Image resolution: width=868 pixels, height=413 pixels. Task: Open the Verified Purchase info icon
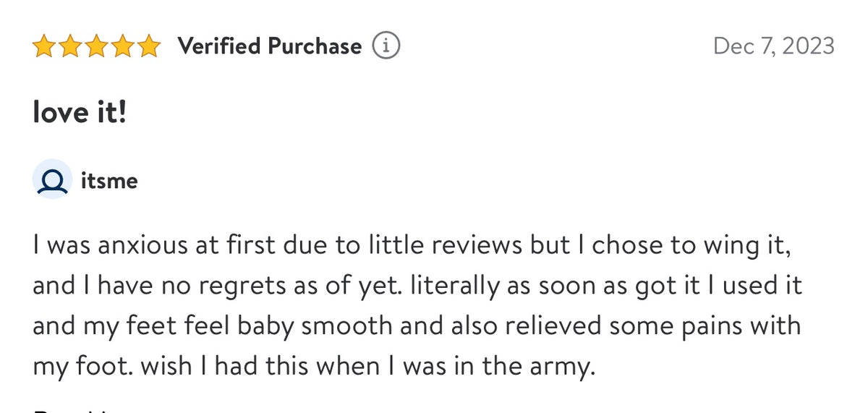[386, 47]
